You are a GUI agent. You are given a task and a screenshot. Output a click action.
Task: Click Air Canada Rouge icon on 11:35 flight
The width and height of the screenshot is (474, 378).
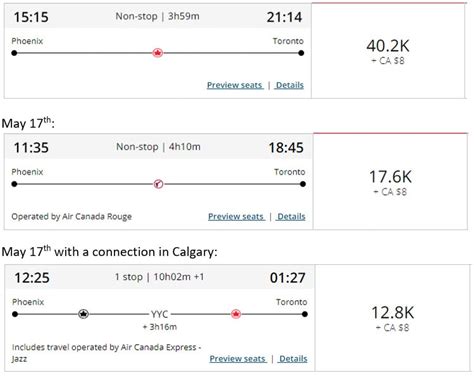click(x=158, y=184)
